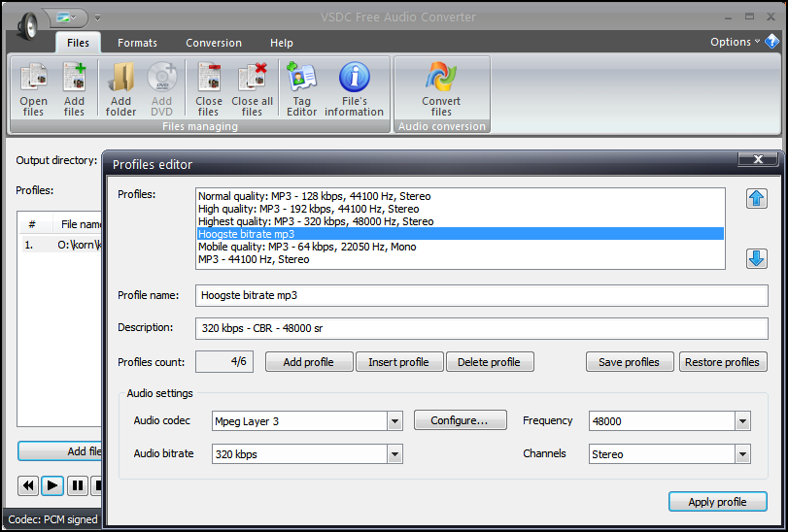The height and width of the screenshot is (532, 788).
Task: Click the Close all files icon
Action: 252,88
